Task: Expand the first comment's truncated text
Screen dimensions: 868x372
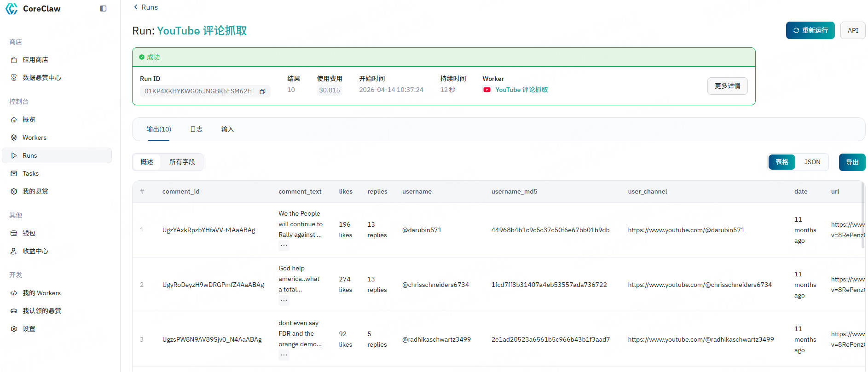Action: point(284,246)
